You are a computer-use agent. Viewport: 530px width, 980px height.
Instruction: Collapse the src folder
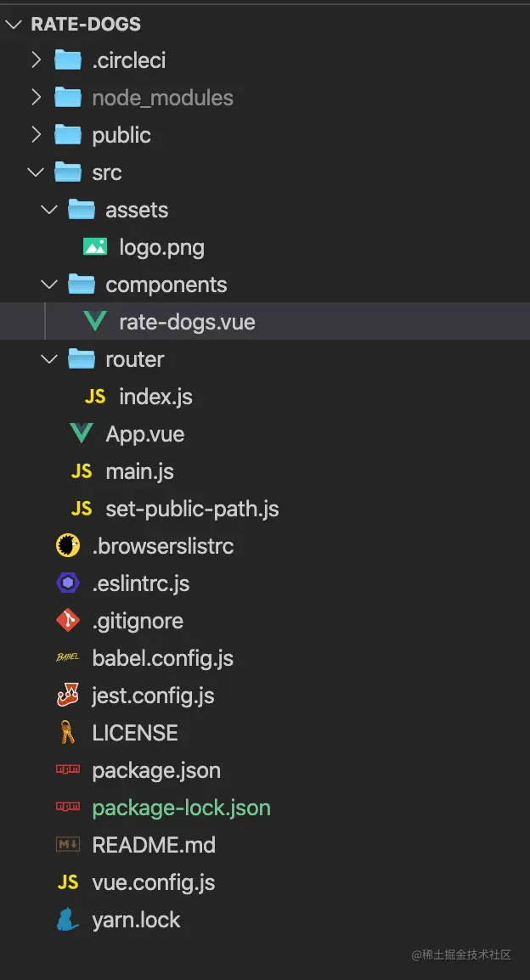(36, 172)
